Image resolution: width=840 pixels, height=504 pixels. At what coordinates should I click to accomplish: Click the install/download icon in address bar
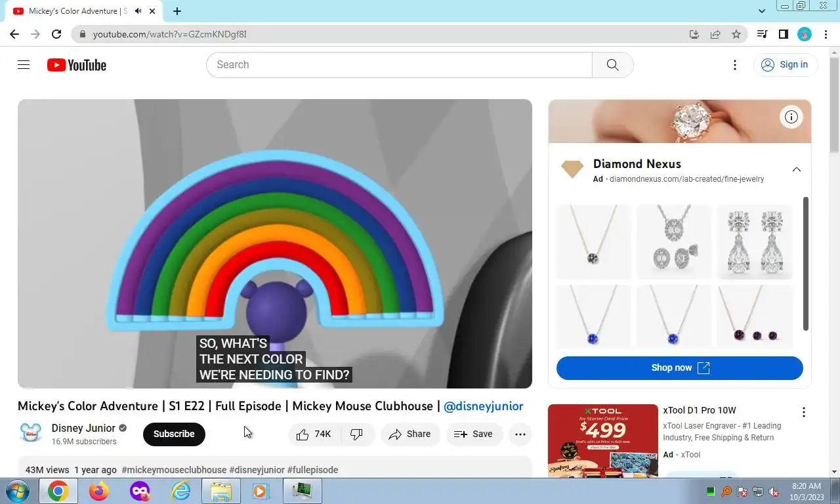click(694, 34)
